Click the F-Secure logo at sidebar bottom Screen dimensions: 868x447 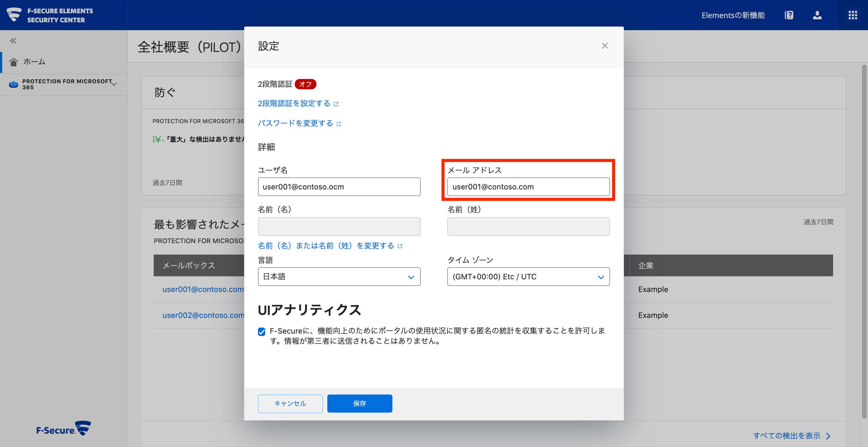coord(64,429)
